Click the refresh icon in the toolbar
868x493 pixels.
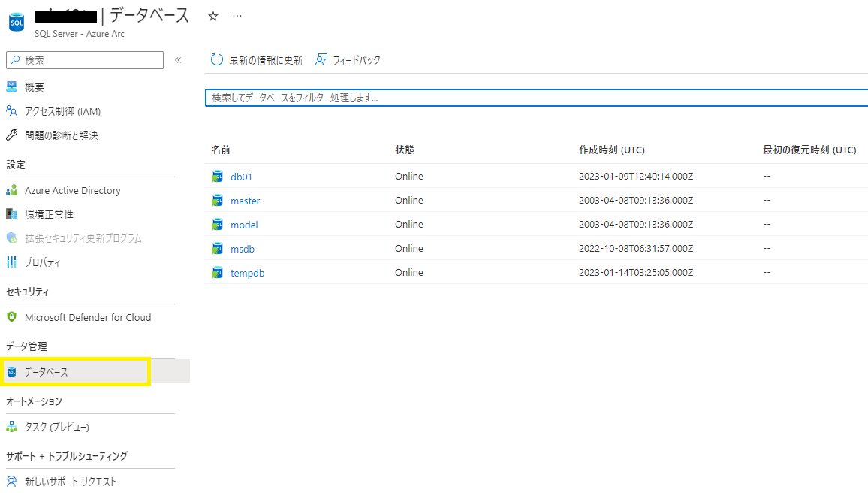(217, 60)
